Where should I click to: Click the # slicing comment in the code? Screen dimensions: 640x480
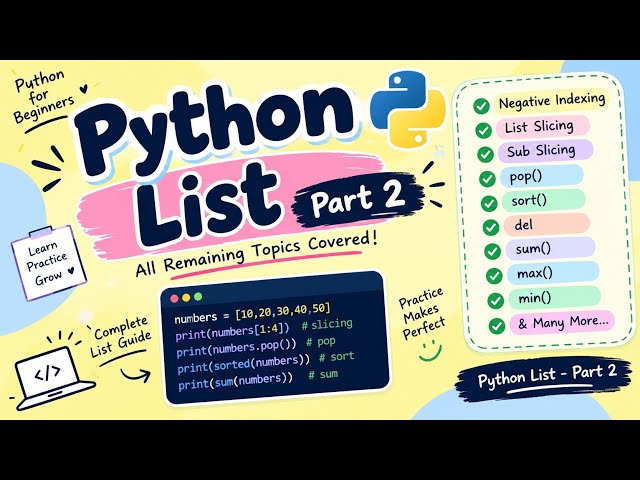327,325
